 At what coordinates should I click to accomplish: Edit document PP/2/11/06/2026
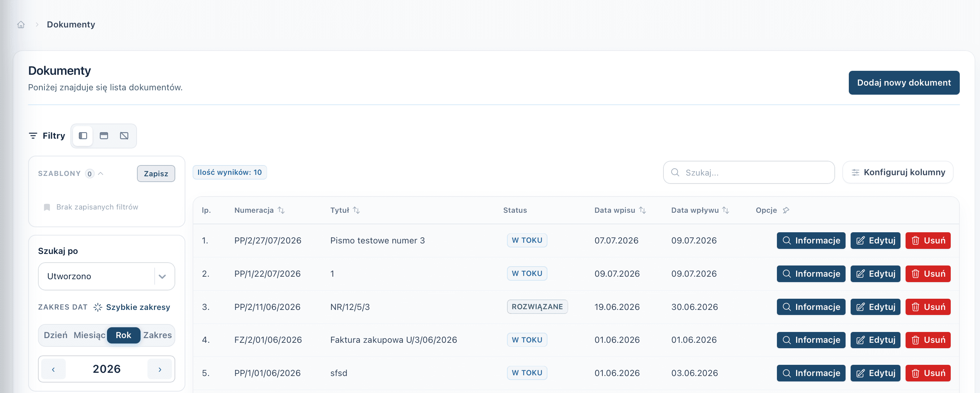tap(875, 307)
